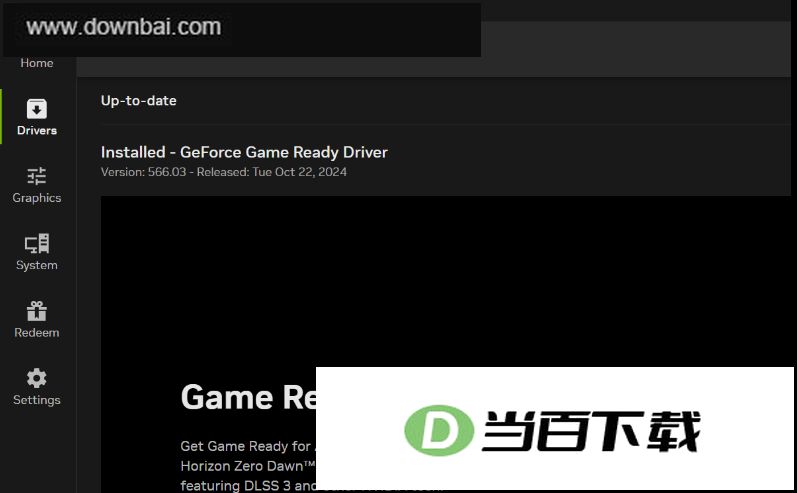Select the Graphics label in sidebar
The image size is (797, 493).
point(37,198)
